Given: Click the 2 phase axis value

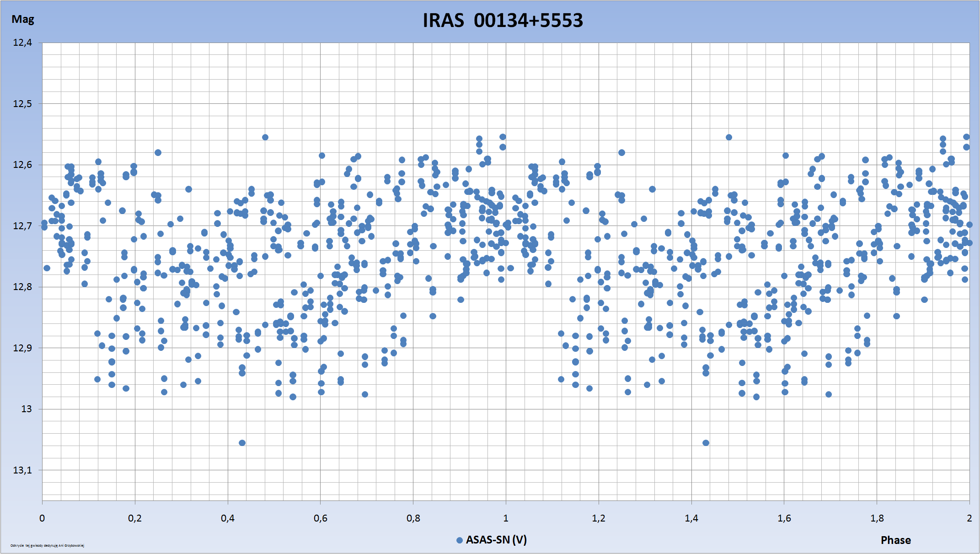Looking at the screenshot, I should pos(969,518).
